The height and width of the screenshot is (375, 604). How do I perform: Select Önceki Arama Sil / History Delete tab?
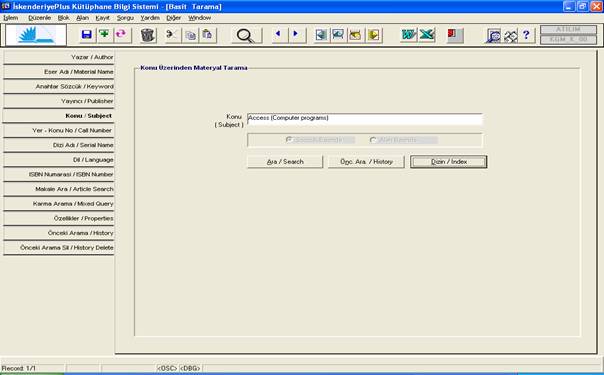[59, 247]
